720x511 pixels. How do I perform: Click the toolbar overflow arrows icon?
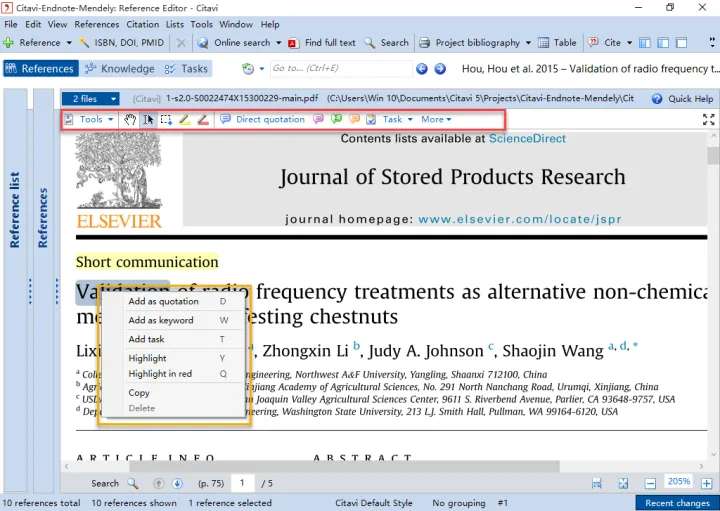712,43
